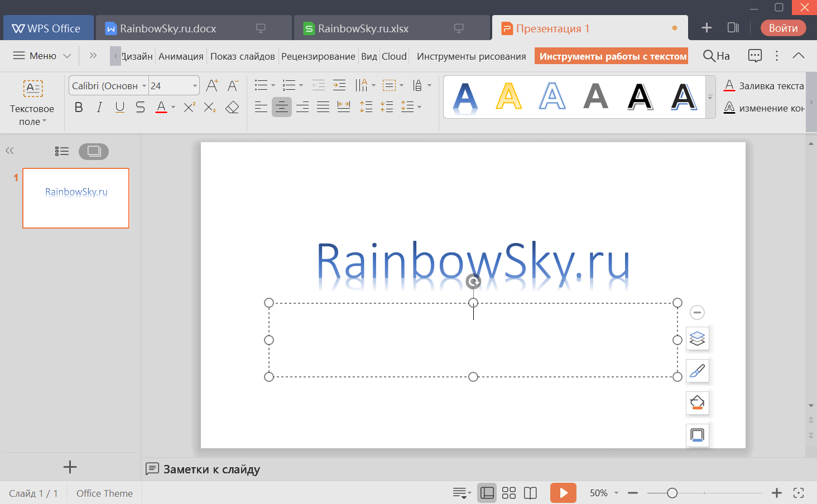Expand the bulleted list dropdown arrow

(x=273, y=85)
